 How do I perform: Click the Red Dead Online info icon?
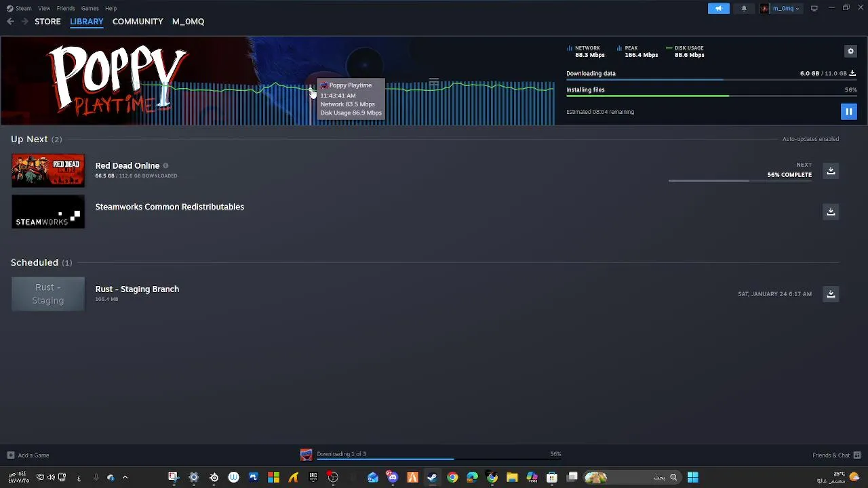click(x=165, y=165)
